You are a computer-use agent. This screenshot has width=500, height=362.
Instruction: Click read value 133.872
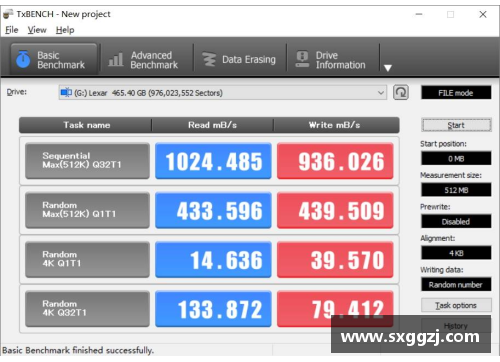(213, 309)
